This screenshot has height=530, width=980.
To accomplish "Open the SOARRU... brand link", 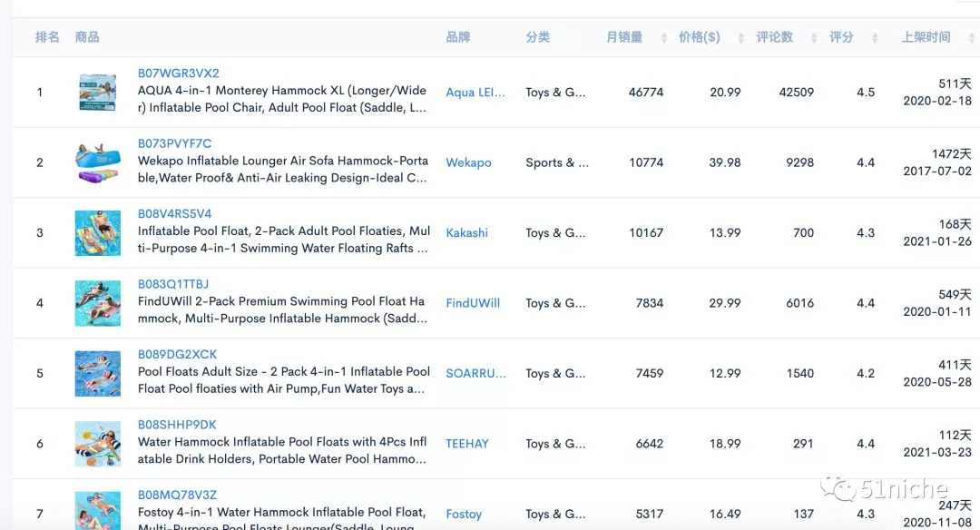I will [475, 373].
